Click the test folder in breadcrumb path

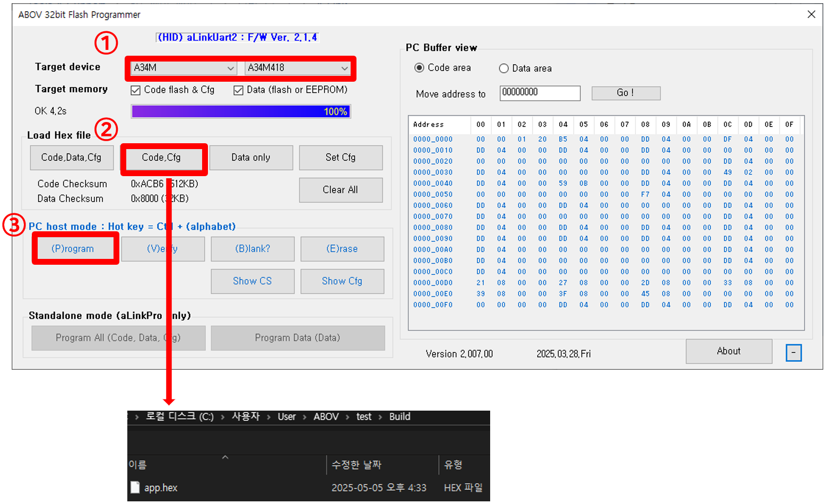[364, 417]
